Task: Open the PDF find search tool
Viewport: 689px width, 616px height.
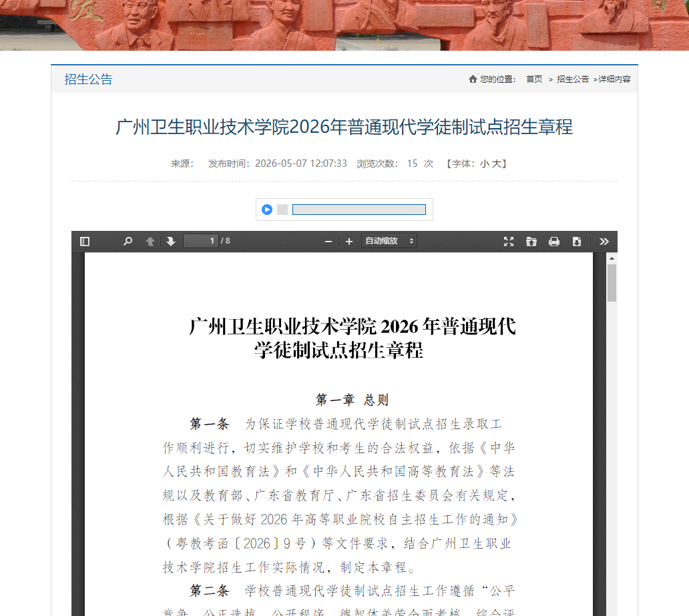Action: [x=128, y=241]
